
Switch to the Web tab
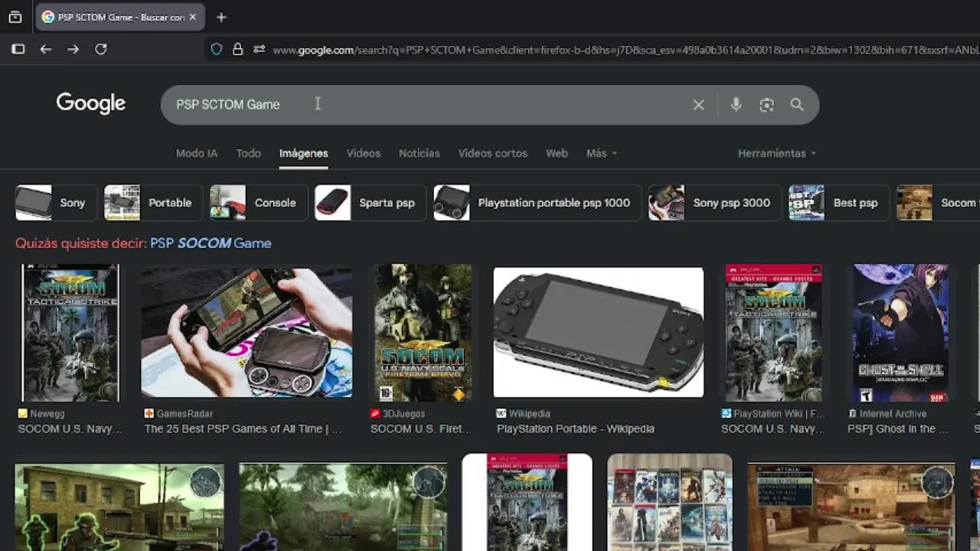557,153
